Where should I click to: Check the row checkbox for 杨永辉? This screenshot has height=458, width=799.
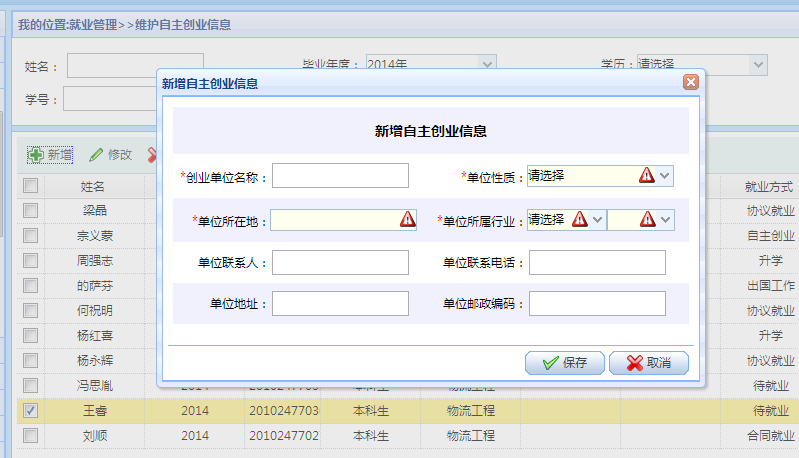click(x=31, y=360)
